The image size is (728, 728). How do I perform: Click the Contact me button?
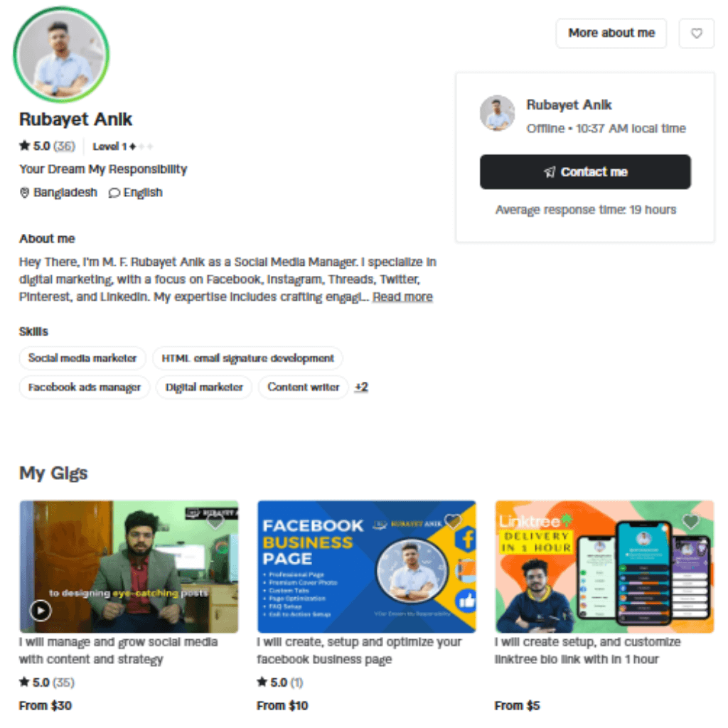pos(585,172)
